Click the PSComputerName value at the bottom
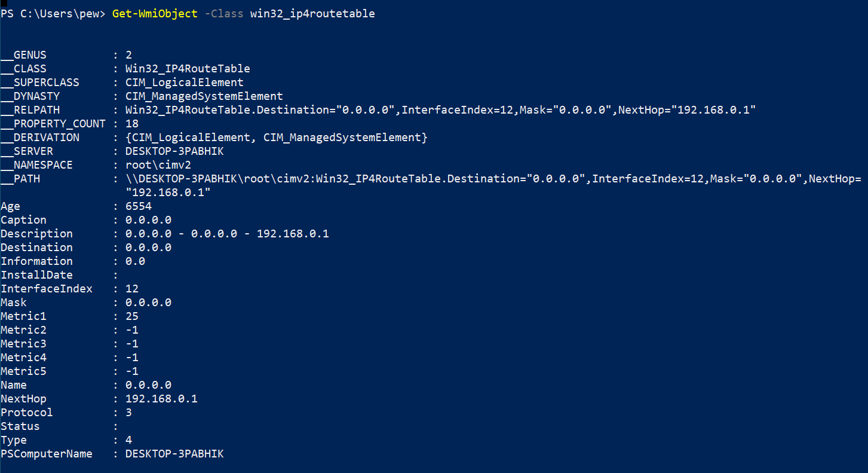The width and height of the screenshot is (868, 473). click(x=174, y=454)
